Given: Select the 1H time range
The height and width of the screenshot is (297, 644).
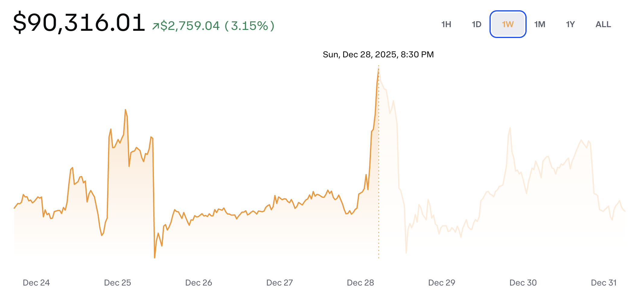Looking at the screenshot, I should tap(446, 24).
